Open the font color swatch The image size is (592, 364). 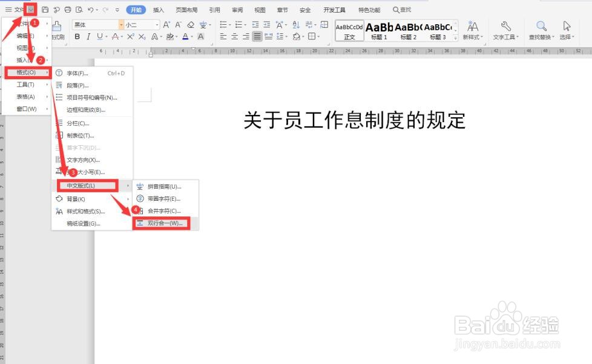(185, 36)
